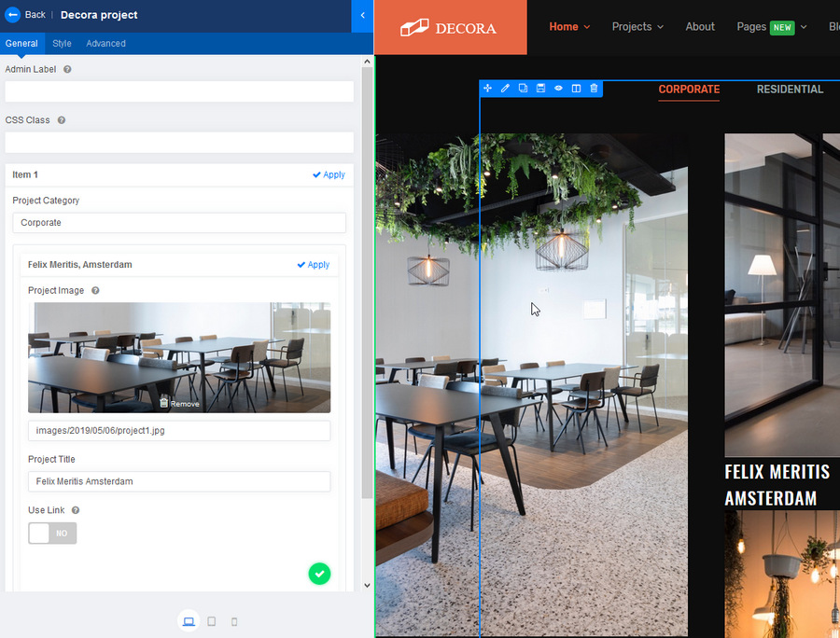Viewport: 840px width, 638px height.
Task: Remove the project image
Action: tap(179, 404)
